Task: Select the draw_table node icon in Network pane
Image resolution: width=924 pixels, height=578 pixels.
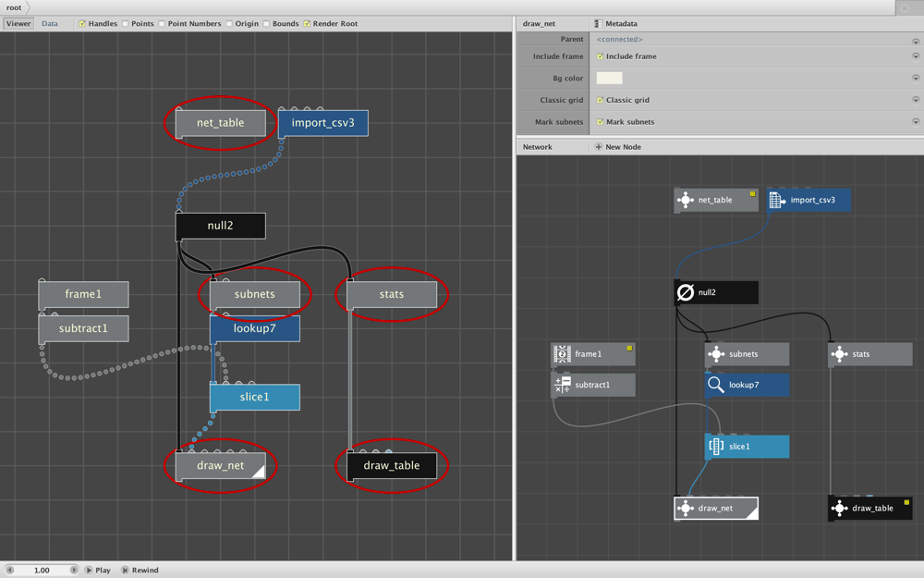Action: pyautogui.click(x=839, y=508)
